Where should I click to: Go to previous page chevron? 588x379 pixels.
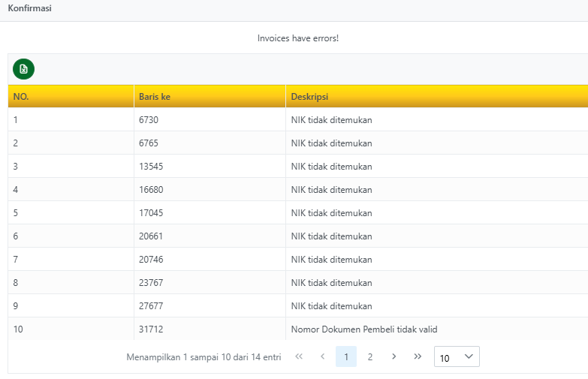coord(322,356)
